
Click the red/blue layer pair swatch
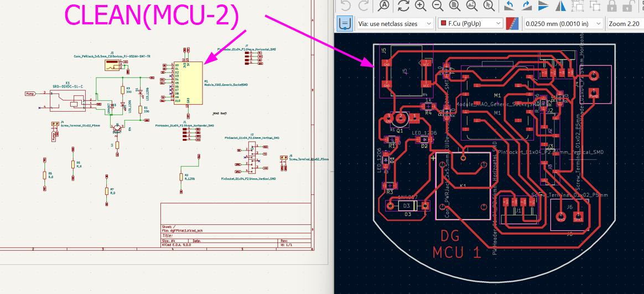[513, 23]
